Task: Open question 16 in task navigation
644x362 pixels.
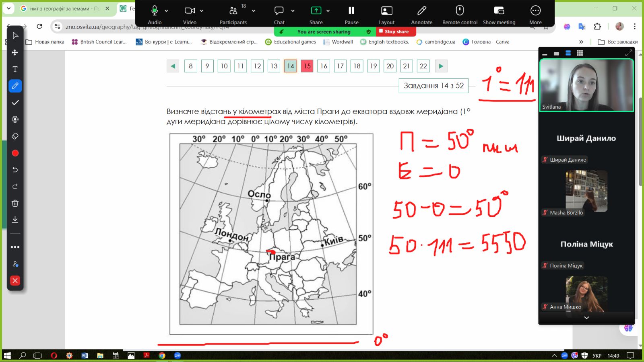Action: [324, 66]
